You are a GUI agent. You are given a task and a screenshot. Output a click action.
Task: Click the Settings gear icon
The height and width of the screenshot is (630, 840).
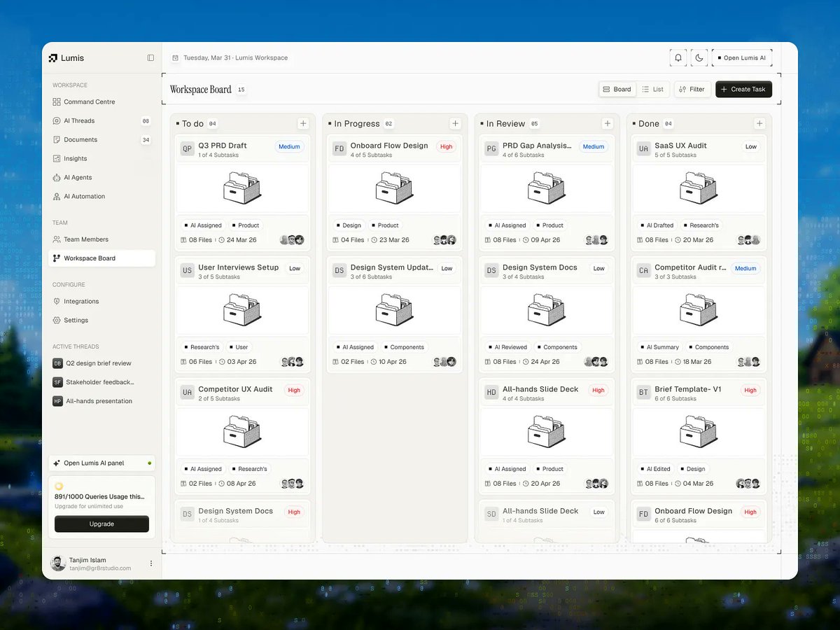point(57,321)
